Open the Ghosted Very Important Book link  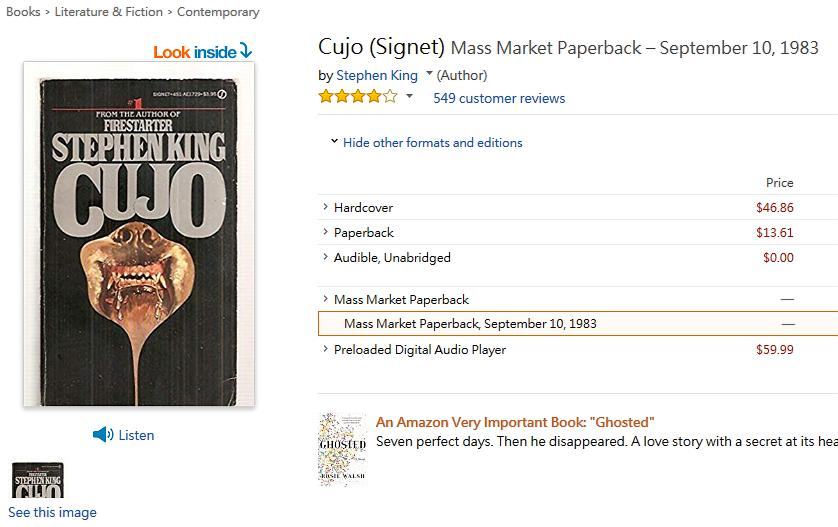[x=514, y=422]
